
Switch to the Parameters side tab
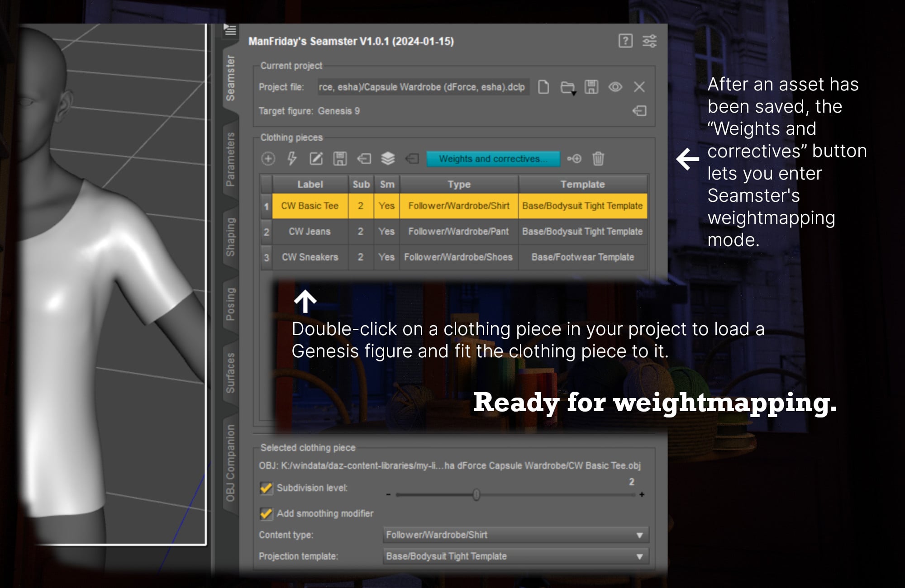230,159
